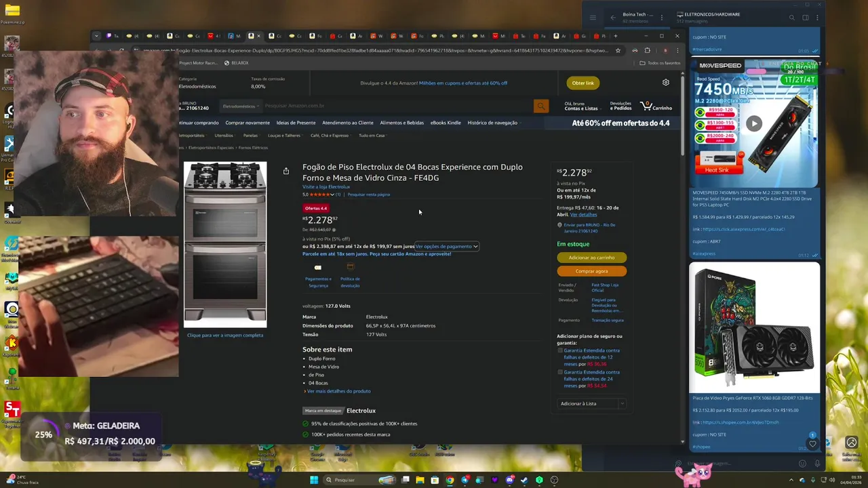Open the rating stars popover chevron
Screen dimensions: 868x488
(332, 195)
